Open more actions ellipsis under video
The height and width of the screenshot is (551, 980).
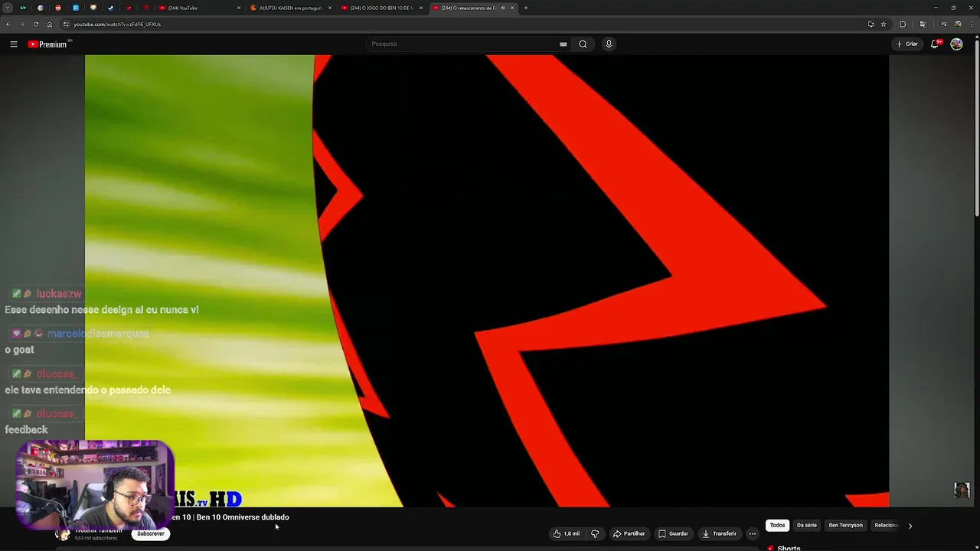point(753,533)
